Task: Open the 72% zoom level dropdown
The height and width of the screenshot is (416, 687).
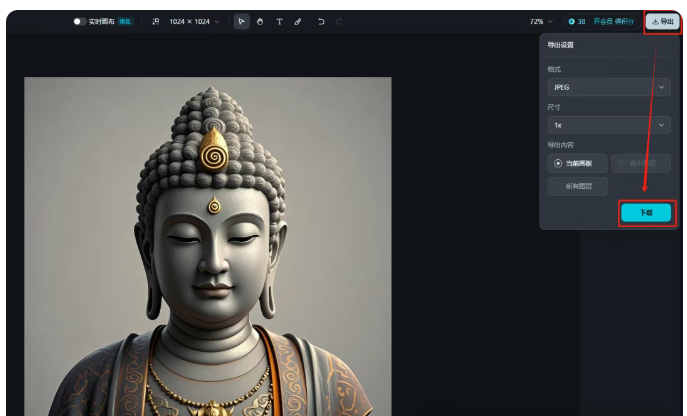Action: (541, 21)
